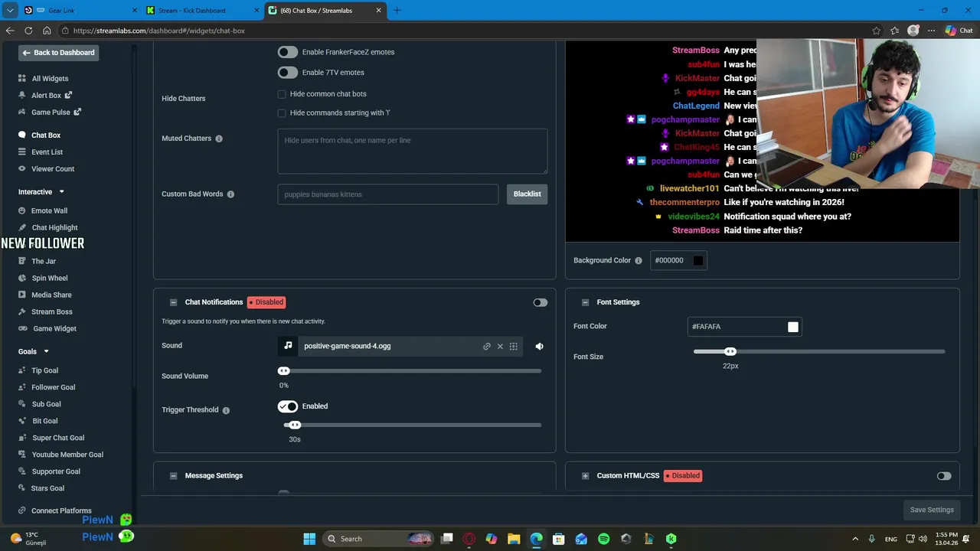This screenshot has width=980, height=551.
Task: Click the Trigger Threshold info icon
Action: click(226, 411)
